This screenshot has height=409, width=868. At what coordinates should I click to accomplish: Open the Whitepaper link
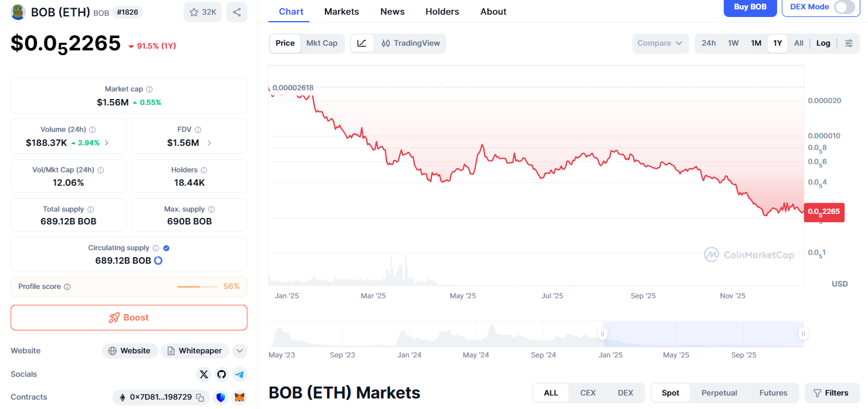[195, 351]
